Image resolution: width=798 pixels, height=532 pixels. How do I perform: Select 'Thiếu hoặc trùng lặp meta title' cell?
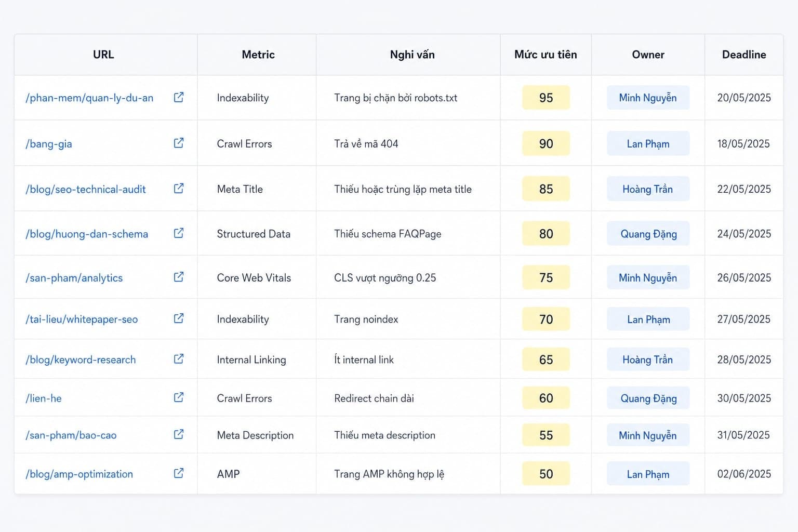[x=408, y=189]
